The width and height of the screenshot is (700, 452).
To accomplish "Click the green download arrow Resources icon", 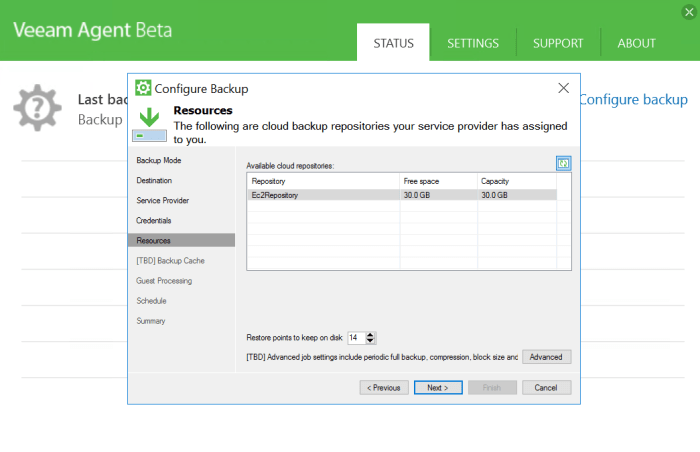I will point(149,124).
